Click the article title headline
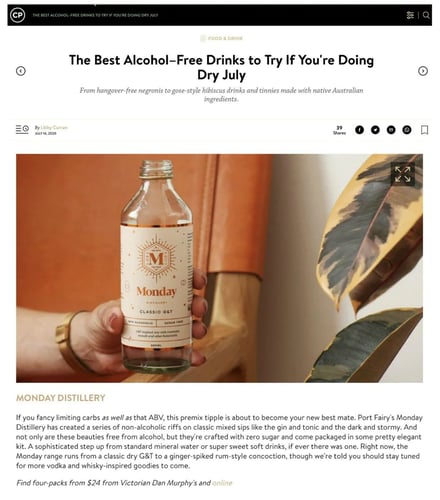The height and width of the screenshot is (500, 440). pos(221,67)
